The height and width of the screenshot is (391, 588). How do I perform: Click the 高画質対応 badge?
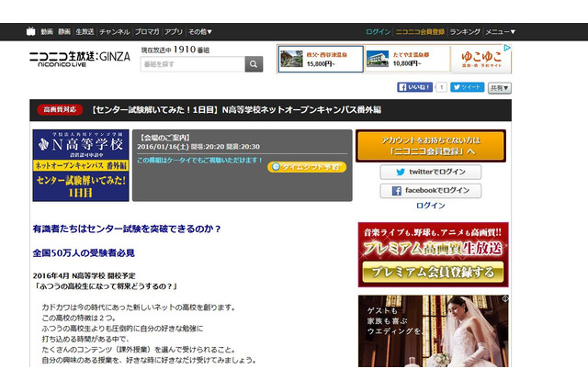click(x=60, y=109)
